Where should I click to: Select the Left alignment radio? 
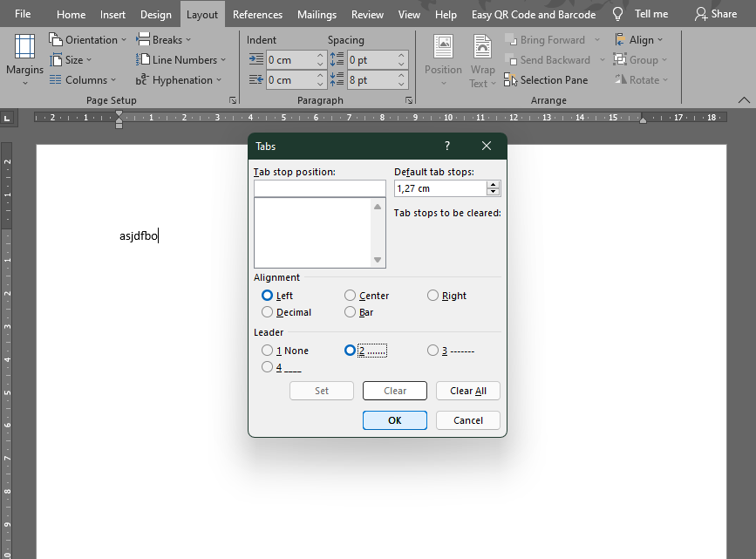(x=267, y=295)
